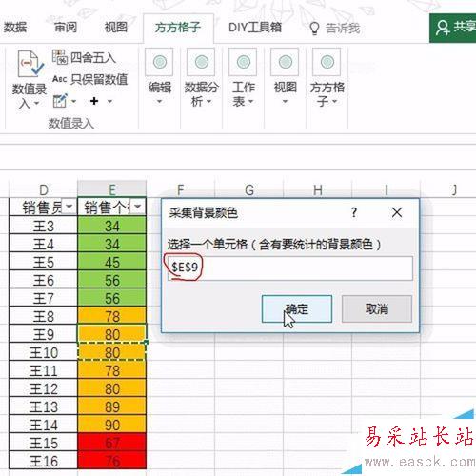Switch to the 数据 ribbon tab
This screenshot has height=476, width=476.
15,28
